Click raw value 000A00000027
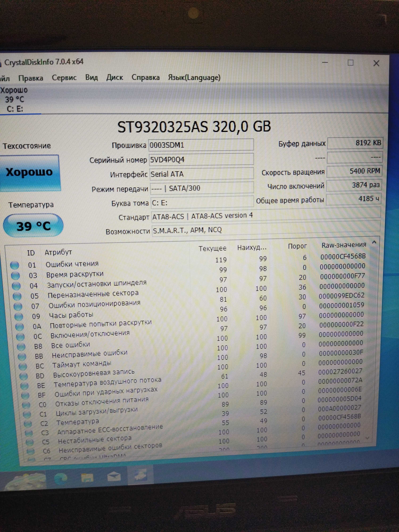Image resolution: width=399 pixels, height=532 pixels. (x=340, y=408)
